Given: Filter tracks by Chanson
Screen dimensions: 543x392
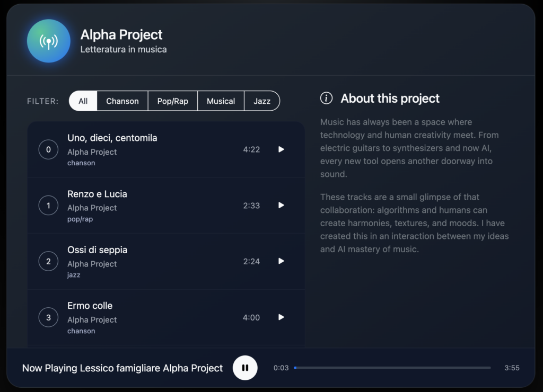Looking at the screenshot, I should pyautogui.click(x=122, y=101).
